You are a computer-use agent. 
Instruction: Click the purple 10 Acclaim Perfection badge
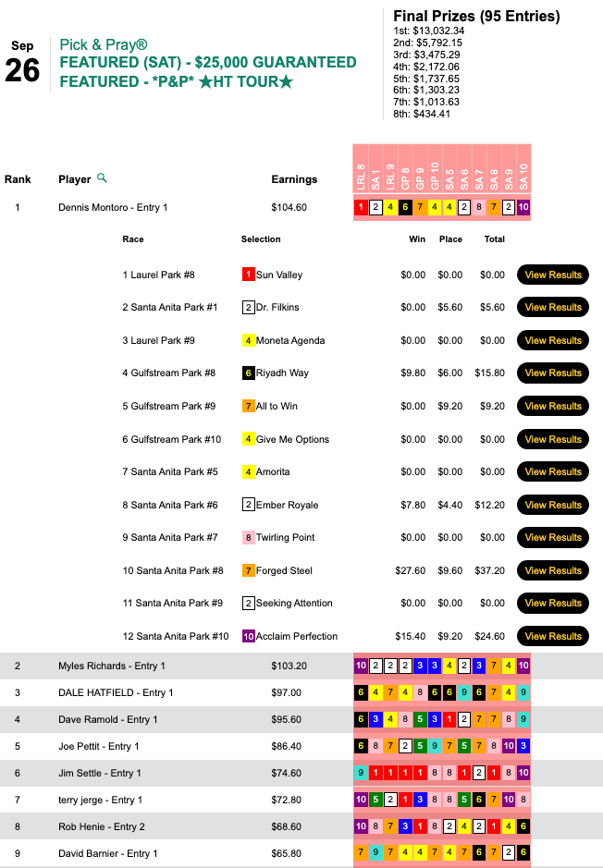click(248, 636)
